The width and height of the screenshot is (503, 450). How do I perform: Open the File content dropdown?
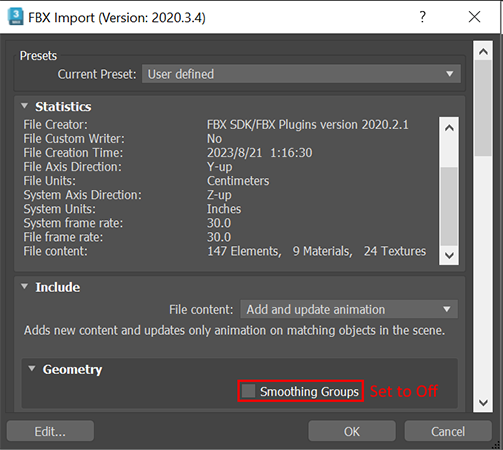(x=349, y=309)
